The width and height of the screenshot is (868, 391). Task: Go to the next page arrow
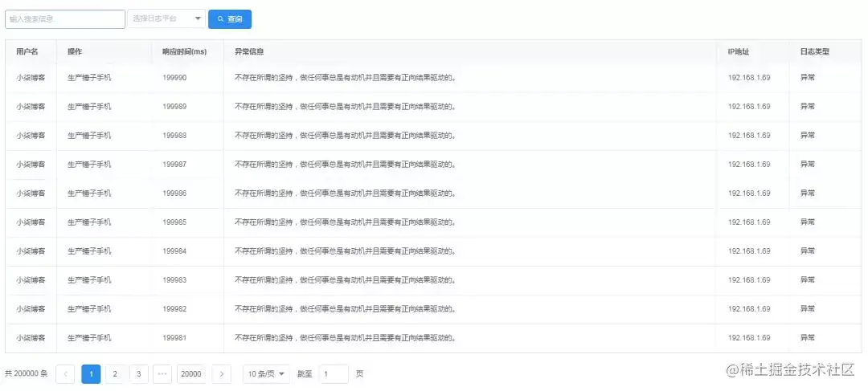pos(222,374)
